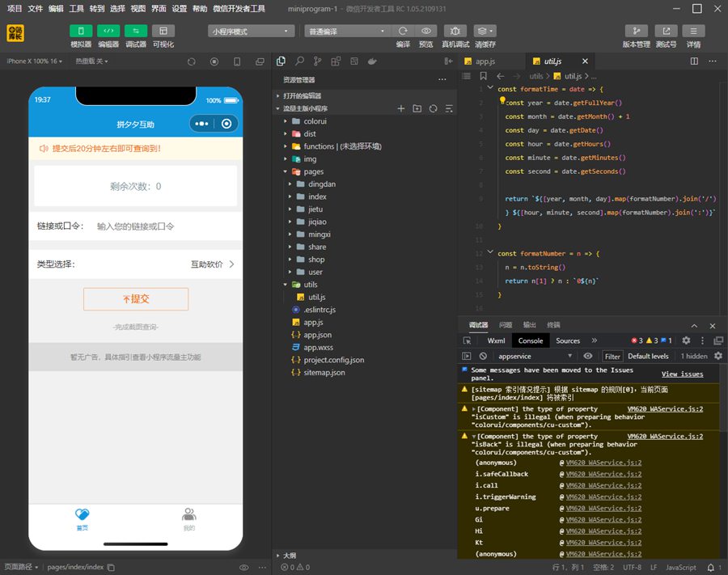The height and width of the screenshot is (575, 728).
Task: Open devtools settings gear
Action: (x=686, y=340)
